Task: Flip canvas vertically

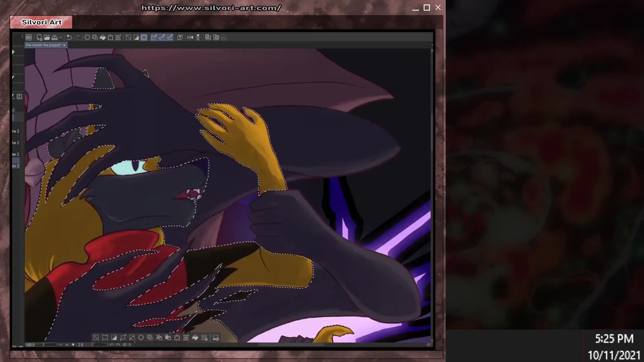Action: (198, 37)
